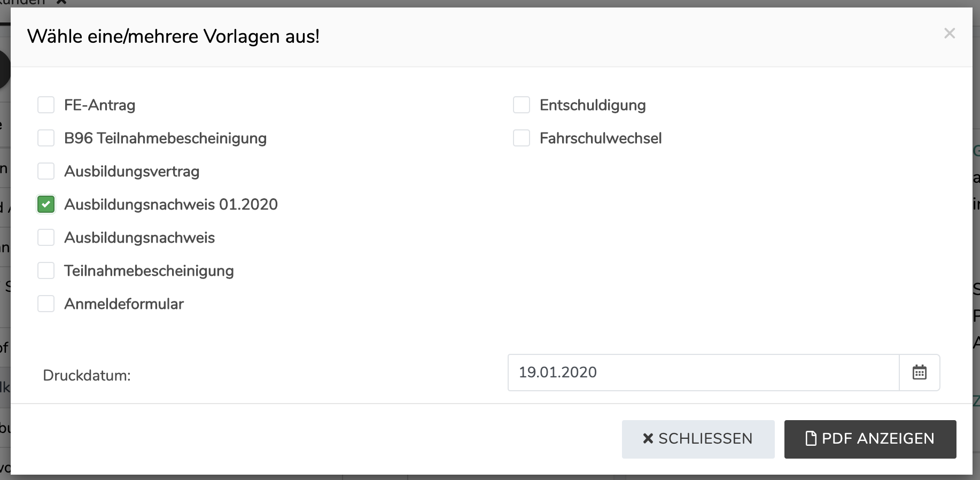Close the dialog with the top-right X
The image size is (980, 480).
(949, 34)
